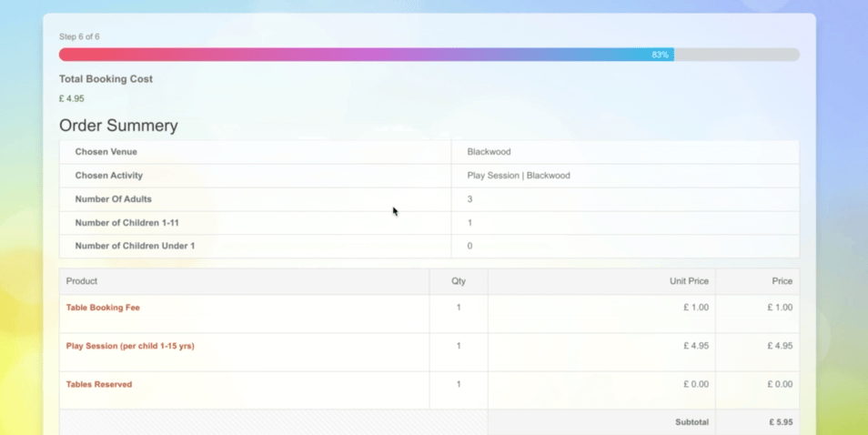The image size is (868, 435).
Task: Open the Tables Reserved product link
Action: click(x=99, y=384)
